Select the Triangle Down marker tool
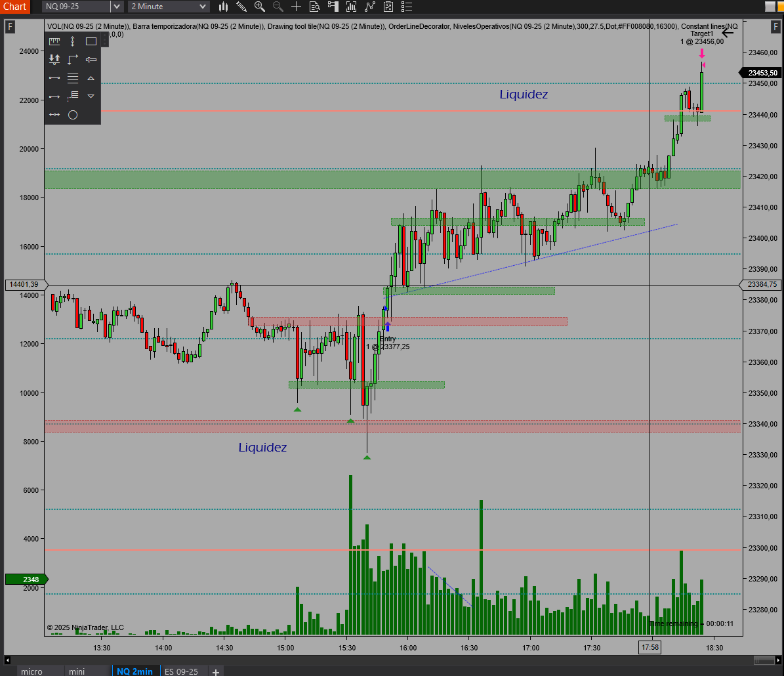The width and height of the screenshot is (784, 676). click(x=91, y=96)
